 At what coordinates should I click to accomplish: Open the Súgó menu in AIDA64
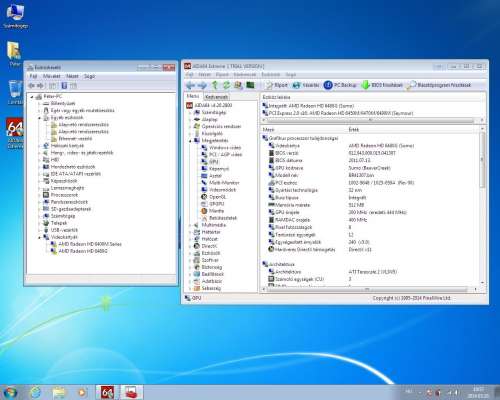tap(291, 75)
